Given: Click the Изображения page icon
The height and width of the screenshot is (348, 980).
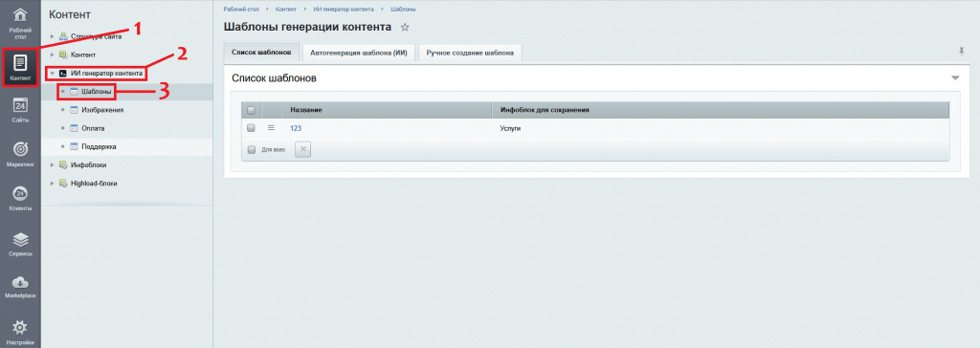Looking at the screenshot, I should 74,110.
